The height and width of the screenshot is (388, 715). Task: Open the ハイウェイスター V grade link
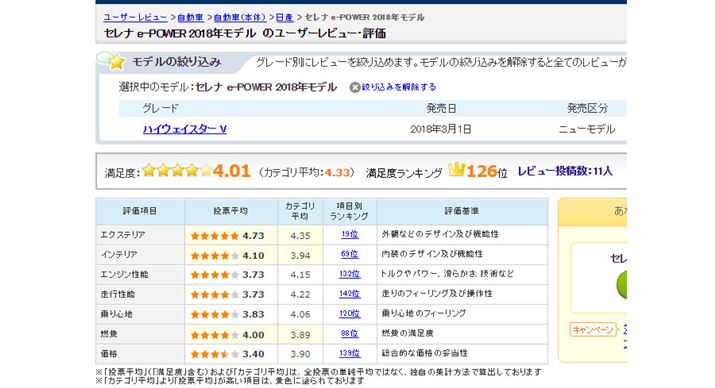click(x=185, y=129)
